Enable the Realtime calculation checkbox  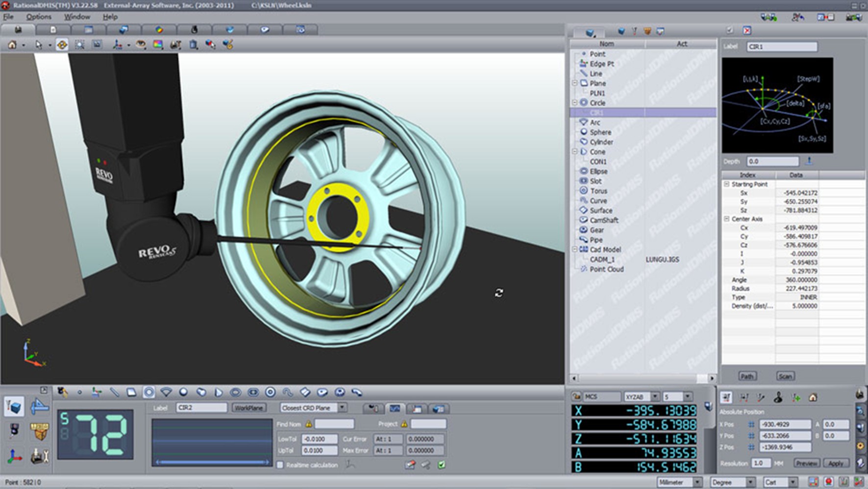(x=280, y=465)
